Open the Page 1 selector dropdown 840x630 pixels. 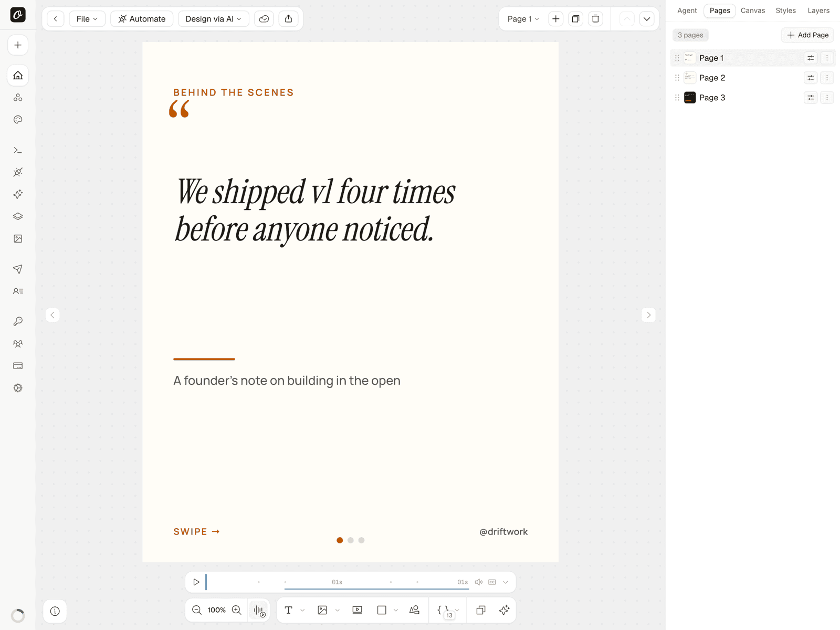(x=523, y=19)
